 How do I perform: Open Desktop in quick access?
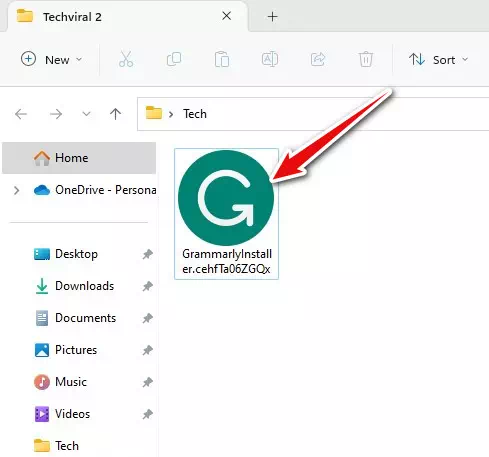[x=66, y=254]
